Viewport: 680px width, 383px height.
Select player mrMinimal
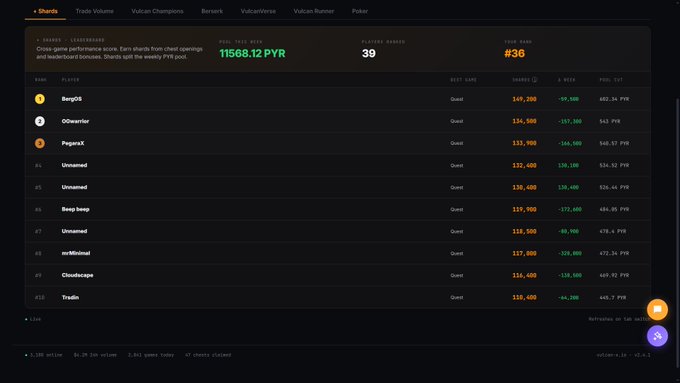76,253
